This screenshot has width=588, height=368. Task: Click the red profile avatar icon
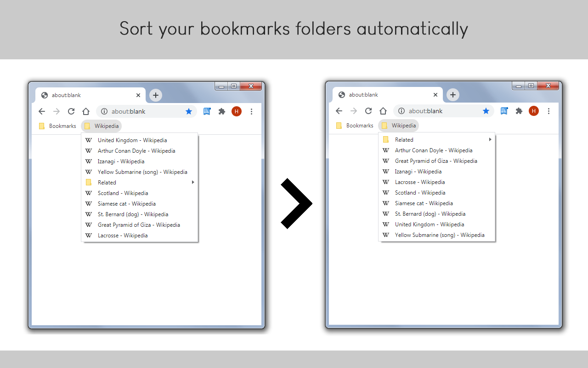coord(236,111)
